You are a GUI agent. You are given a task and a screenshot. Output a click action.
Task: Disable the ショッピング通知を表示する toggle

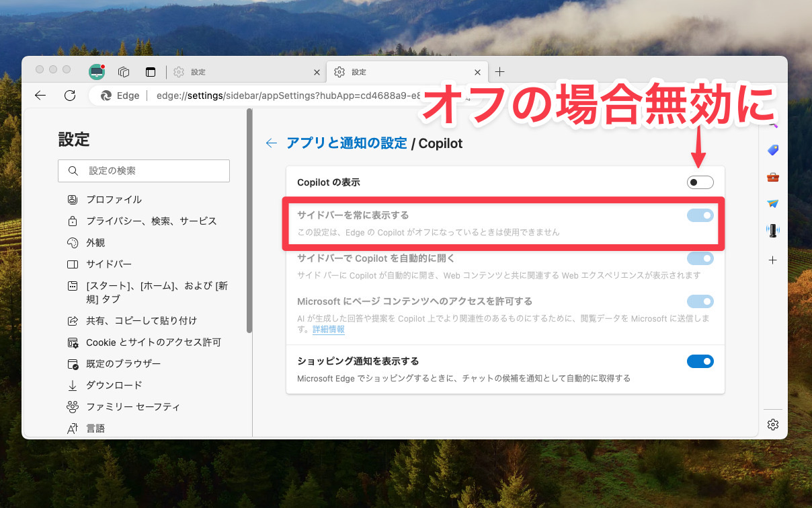click(x=700, y=361)
